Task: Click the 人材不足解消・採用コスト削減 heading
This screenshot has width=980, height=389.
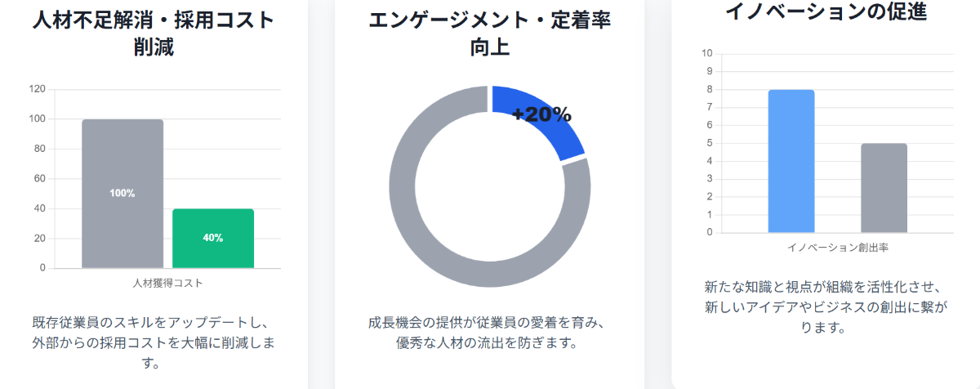Action: 154,34
